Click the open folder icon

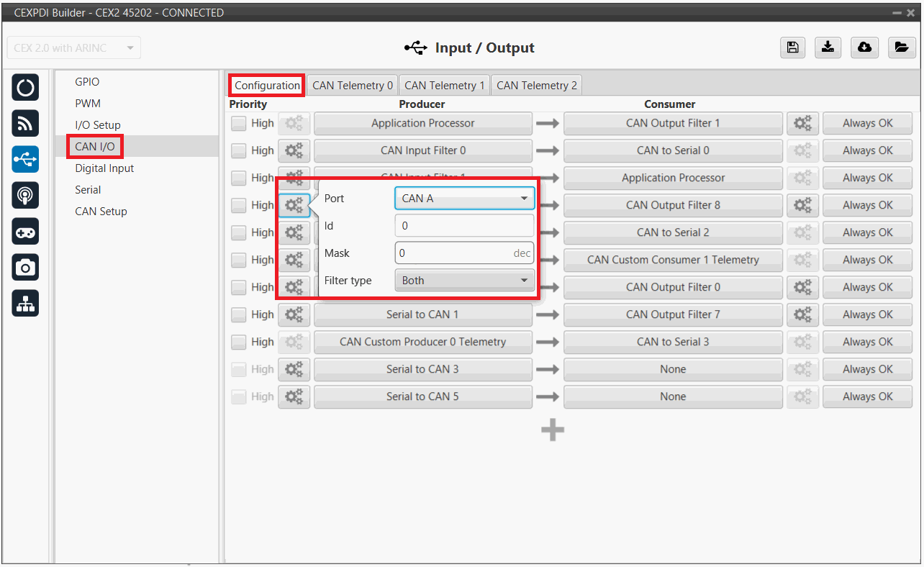click(x=900, y=47)
